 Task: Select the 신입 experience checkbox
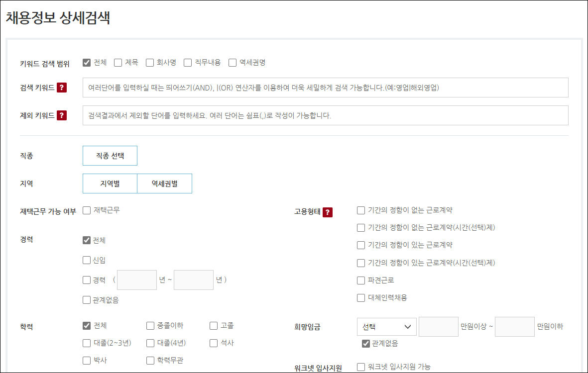point(87,260)
